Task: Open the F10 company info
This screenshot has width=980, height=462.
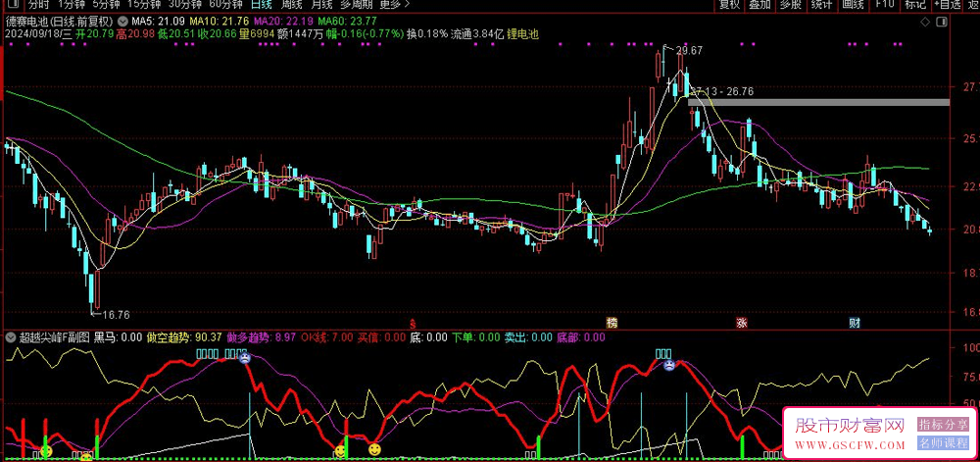Action: [x=884, y=4]
